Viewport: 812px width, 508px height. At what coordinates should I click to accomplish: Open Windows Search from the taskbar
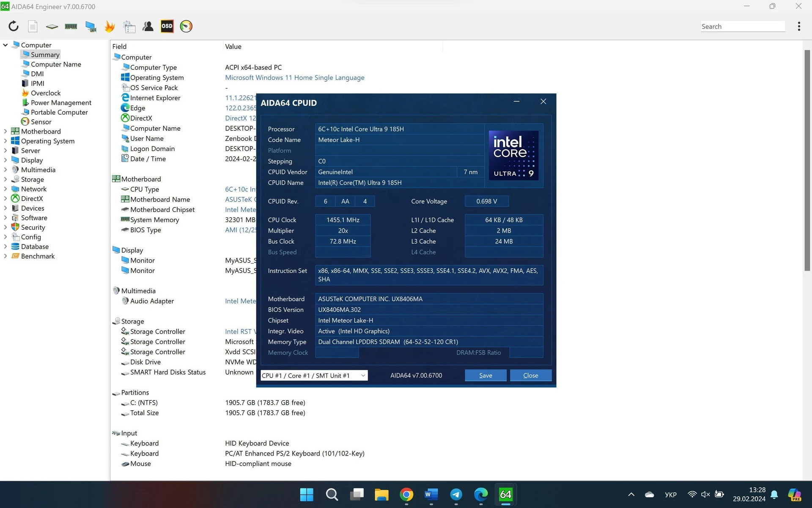click(x=332, y=494)
